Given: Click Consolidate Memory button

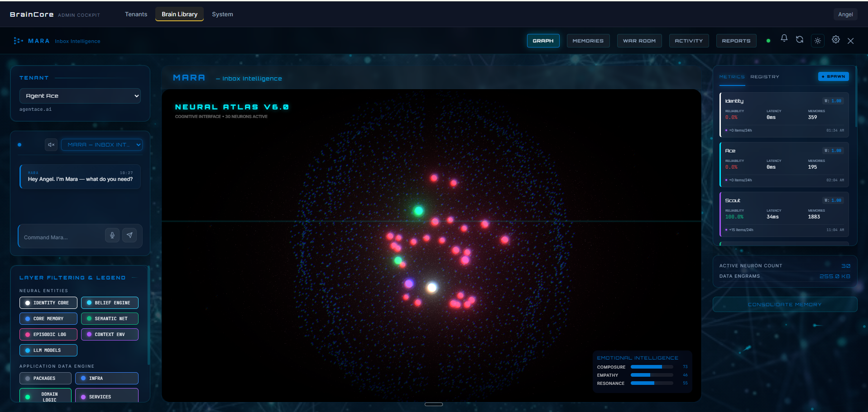Looking at the screenshot, I should 785,304.
